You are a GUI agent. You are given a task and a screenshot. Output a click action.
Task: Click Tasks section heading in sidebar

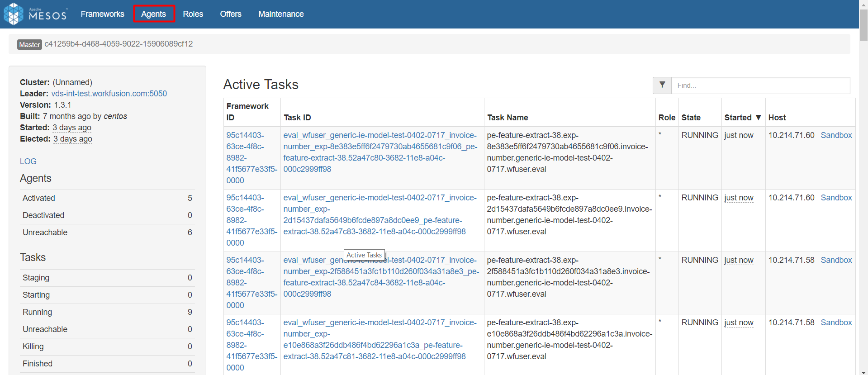click(33, 257)
